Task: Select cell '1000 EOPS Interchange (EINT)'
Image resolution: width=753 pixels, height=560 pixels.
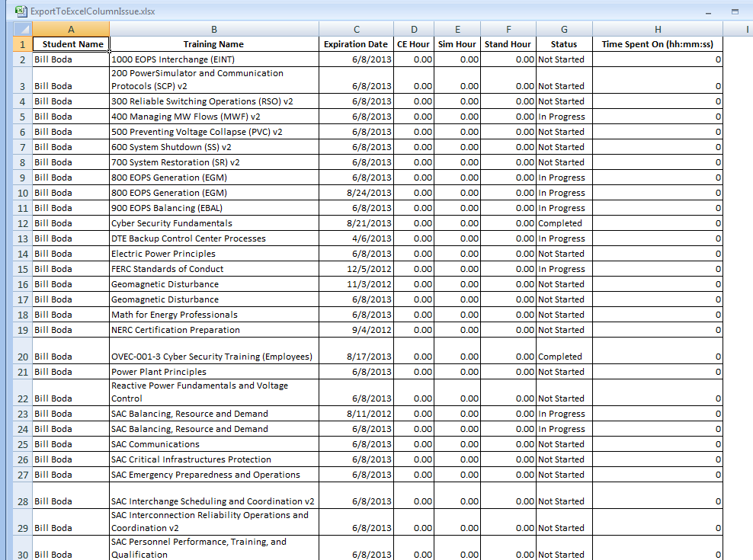Action: coord(214,59)
